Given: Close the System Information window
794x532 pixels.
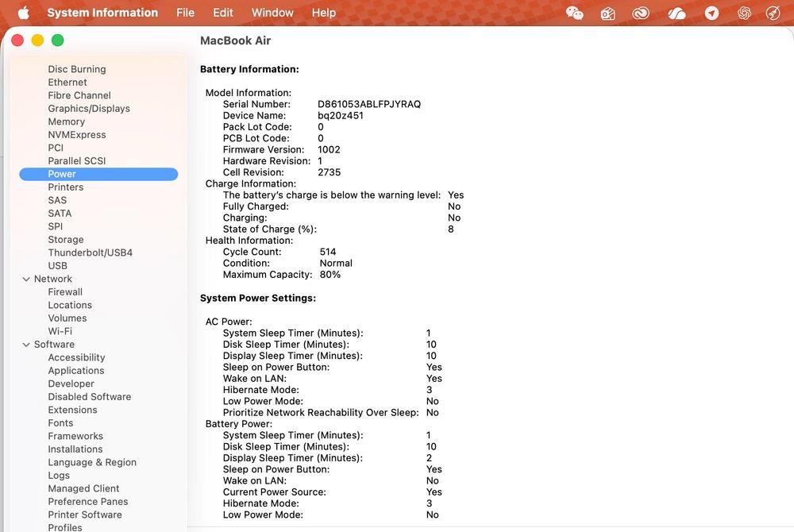Looking at the screenshot, I should tap(17, 40).
